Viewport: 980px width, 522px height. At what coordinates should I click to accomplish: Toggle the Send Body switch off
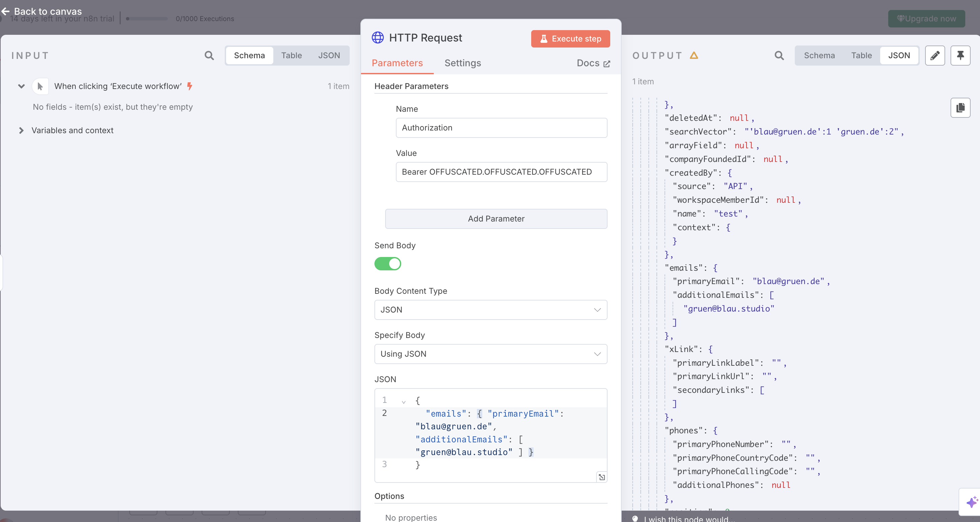point(388,263)
